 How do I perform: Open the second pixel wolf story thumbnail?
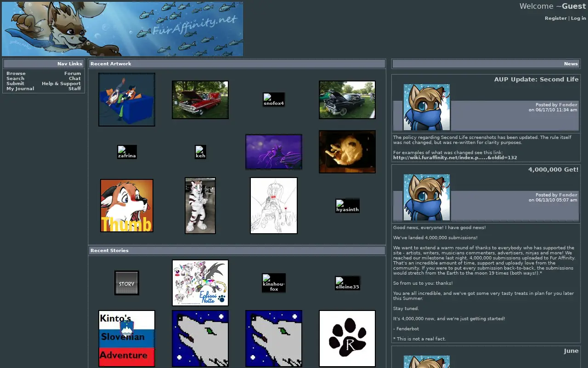274,339
